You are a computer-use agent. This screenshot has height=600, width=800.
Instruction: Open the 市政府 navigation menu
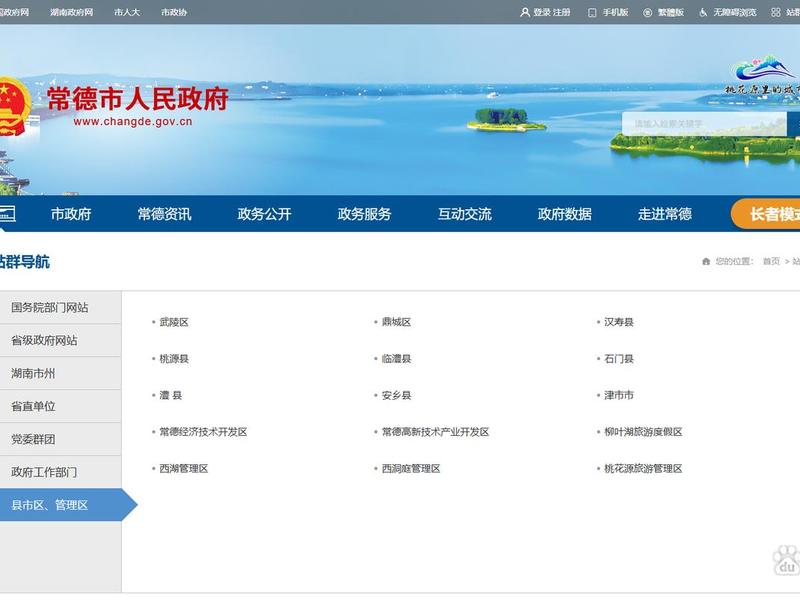click(71, 214)
